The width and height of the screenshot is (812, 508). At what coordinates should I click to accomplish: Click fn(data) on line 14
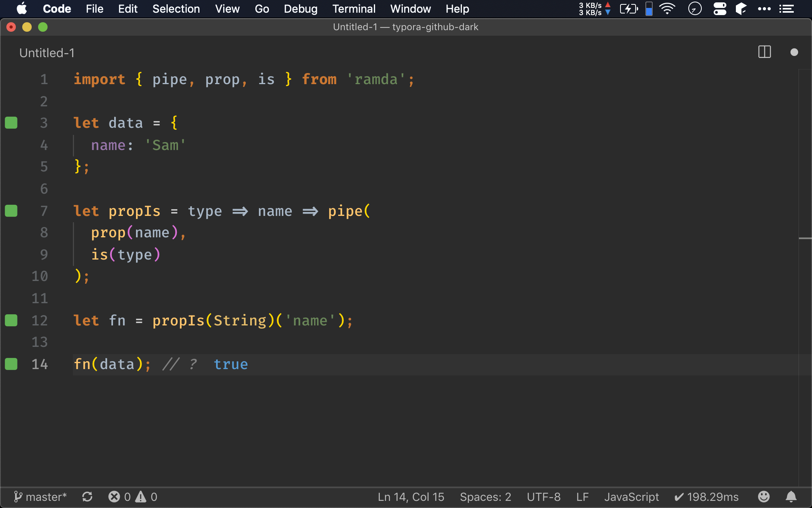(109, 364)
